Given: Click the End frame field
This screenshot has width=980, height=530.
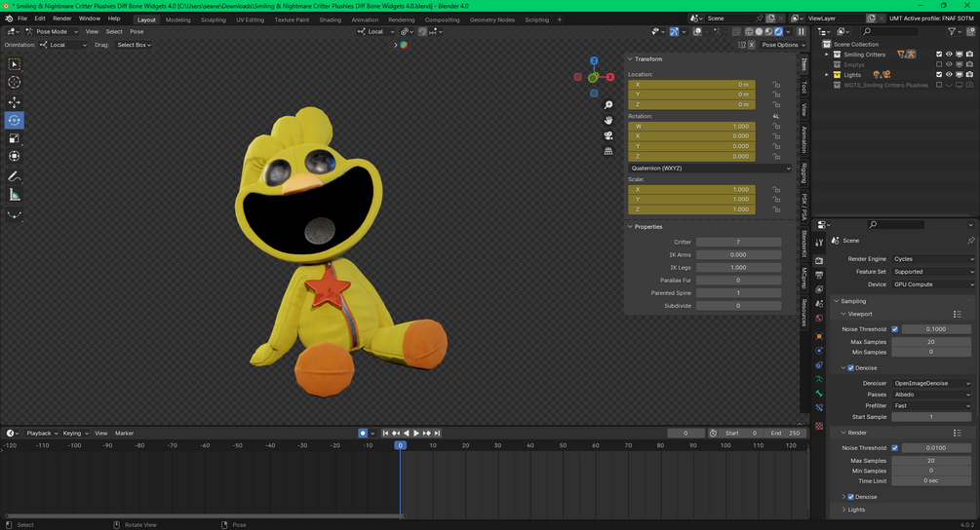Looking at the screenshot, I should 786,434.
